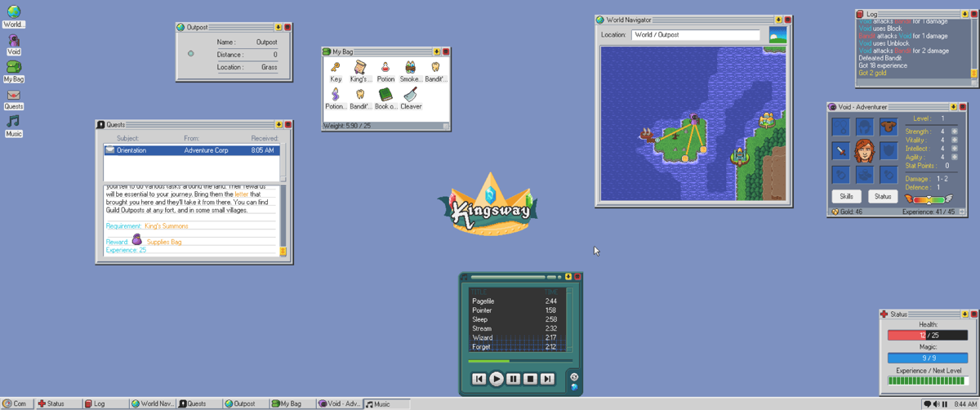Increase the Vitality stat
980x410 pixels.
(954, 140)
